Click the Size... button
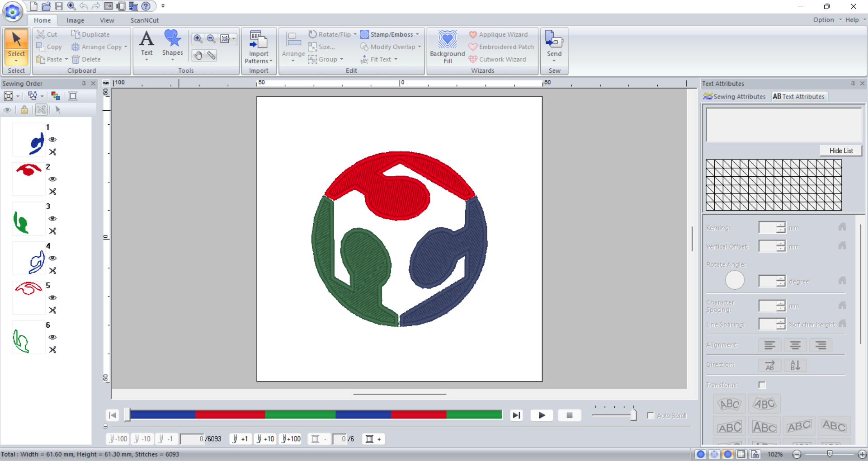Viewport: 868px width, 461px height. tap(321, 47)
